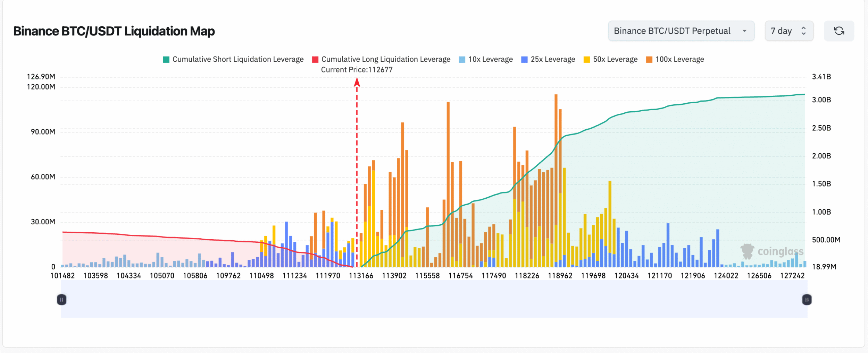The height and width of the screenshot is (353, 868).
Task: Click the refresh icon button
Action: click(x=839, y=31)
